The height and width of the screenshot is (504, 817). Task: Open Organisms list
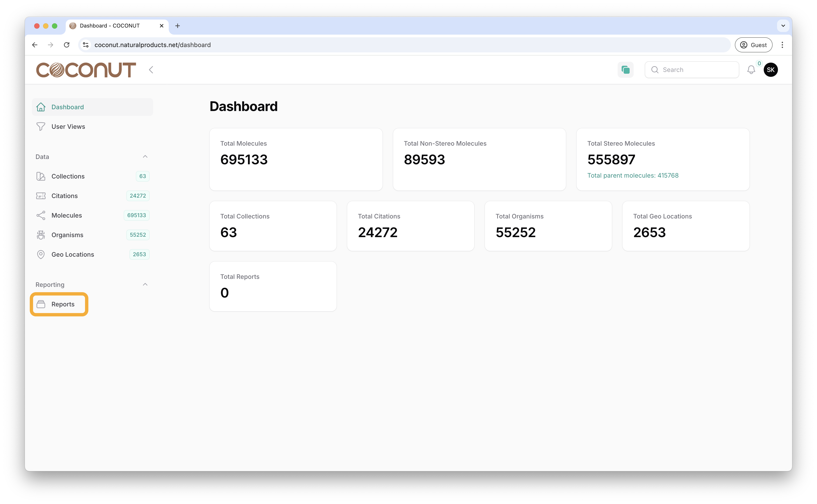[x=92, y=235]
